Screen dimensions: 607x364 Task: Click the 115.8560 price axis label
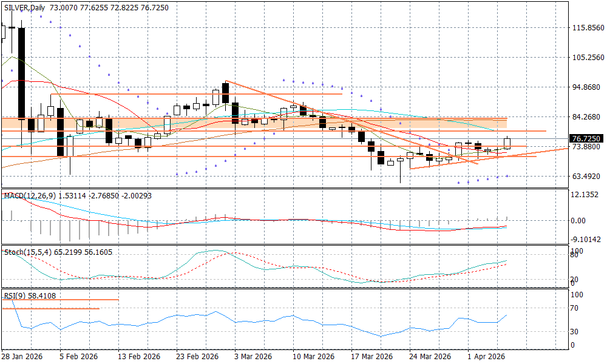pos(589,28)
